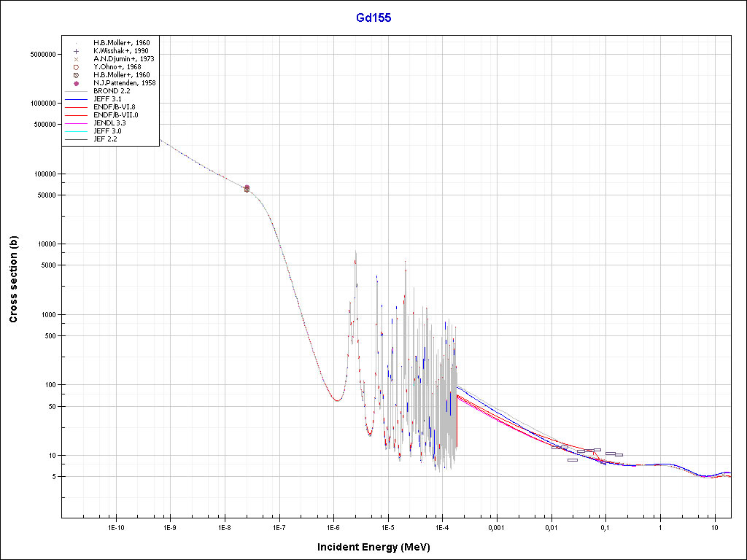Click the gray BROND 2.2 line sample
Viewport: 747px width, 560px height.
click(x=76, y=90)
